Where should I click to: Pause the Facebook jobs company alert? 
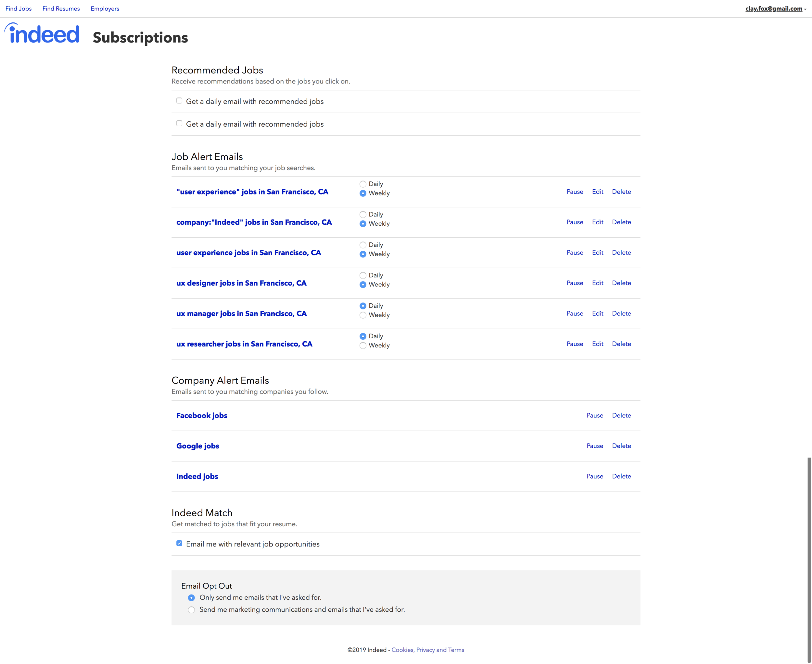coord(595,415)
